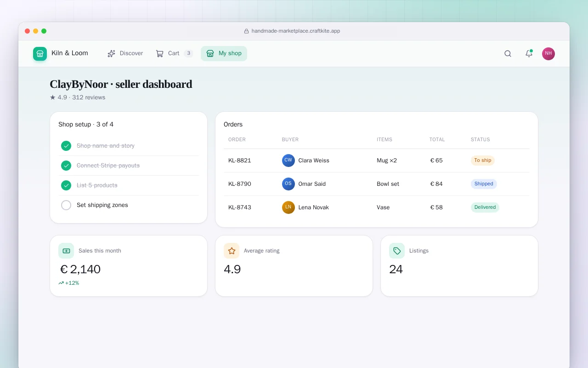The height and width of the screenshot is (368, 588).
Task: Click the My shop storefront icon
Action: [x=210, y=53]
